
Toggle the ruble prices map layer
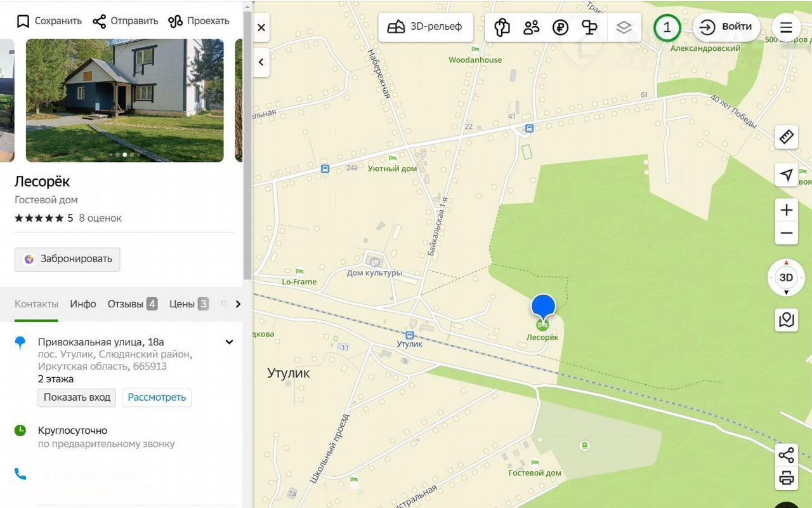tap(560, 27)
